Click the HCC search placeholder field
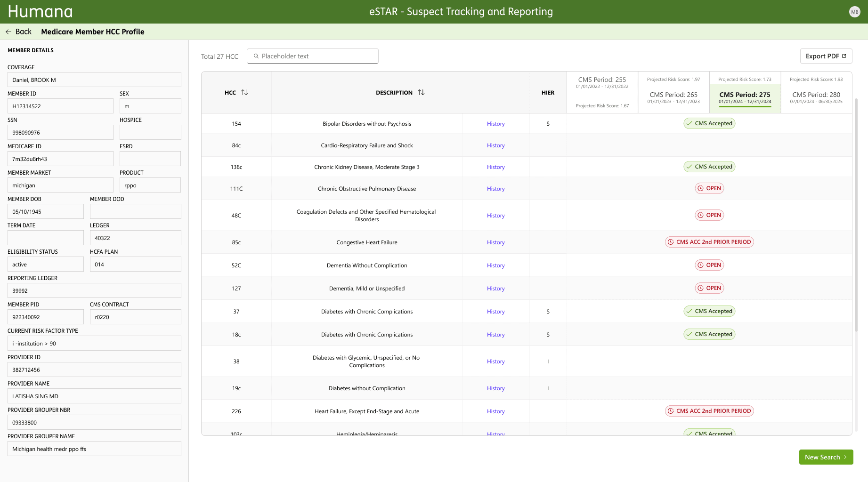Screen dimensions: 868x482 coord(313,56)
